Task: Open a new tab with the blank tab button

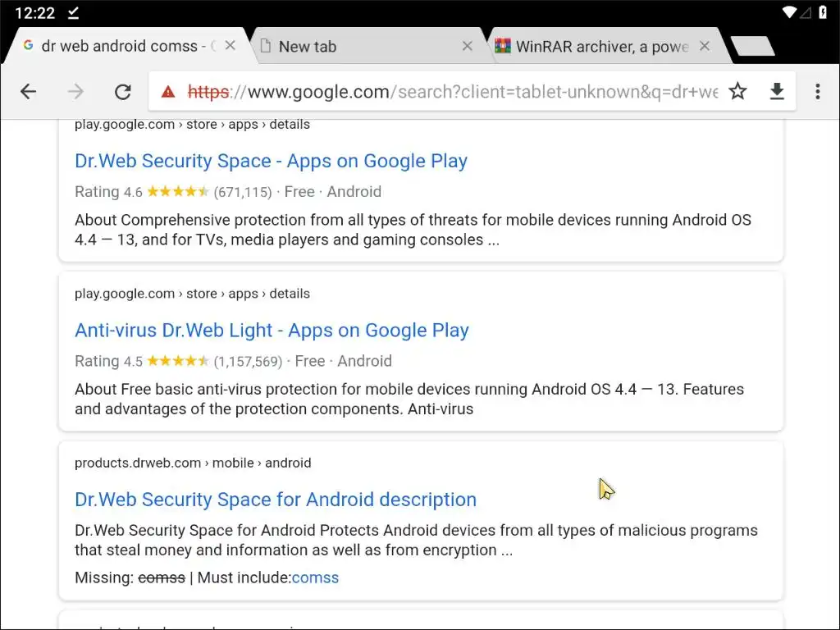Action: (752, 47)
